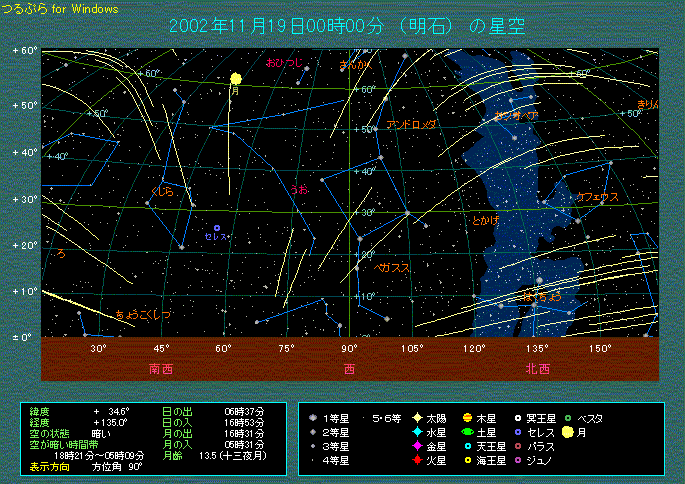Screen dimensions: 685x484
Task: Click the アンドロメダ constellation label
Action: 411,125
